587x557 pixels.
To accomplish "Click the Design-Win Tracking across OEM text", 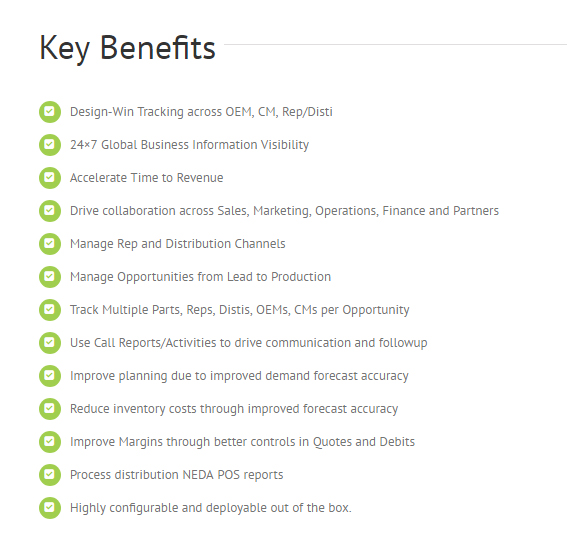I will point(201,112).
